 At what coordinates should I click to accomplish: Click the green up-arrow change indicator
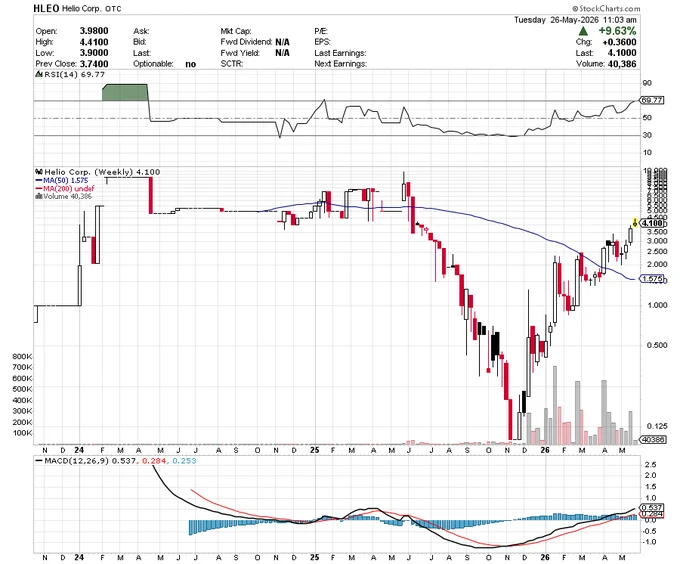tap(583, 31)
